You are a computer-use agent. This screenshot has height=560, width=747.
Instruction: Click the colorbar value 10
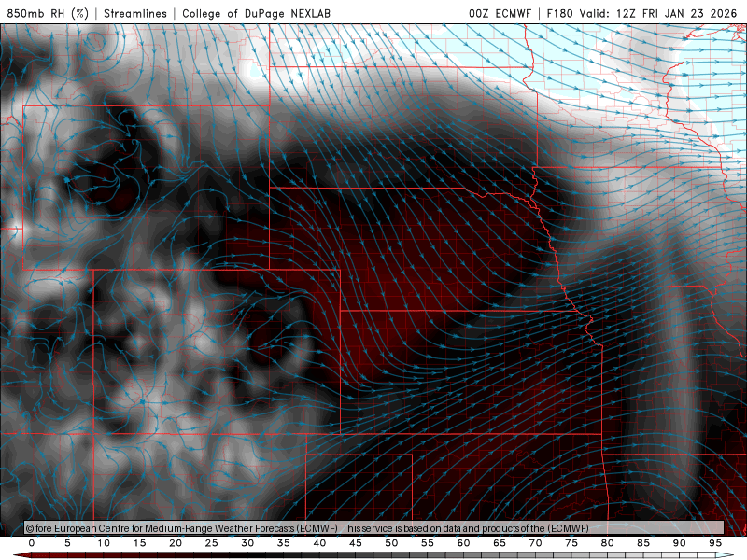(104, 543)
